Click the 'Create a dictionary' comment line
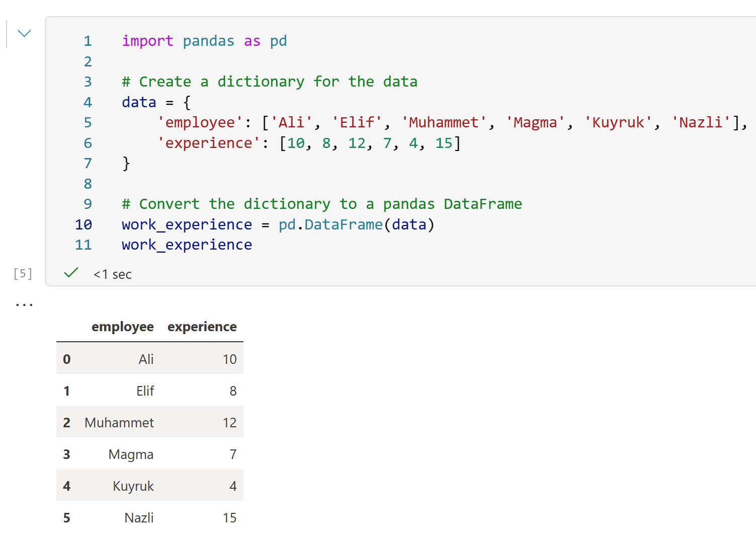 point(270,82)
